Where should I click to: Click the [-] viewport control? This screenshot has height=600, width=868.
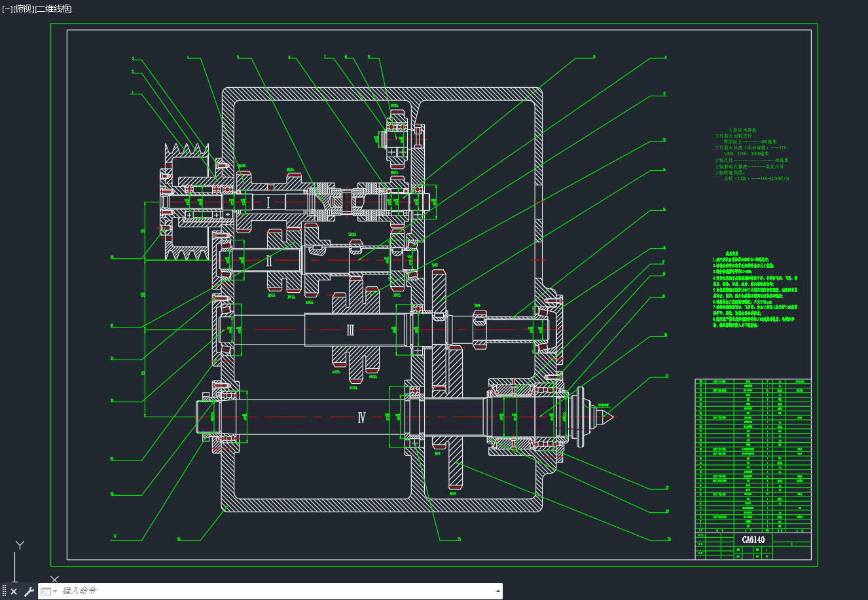(7, 9)
